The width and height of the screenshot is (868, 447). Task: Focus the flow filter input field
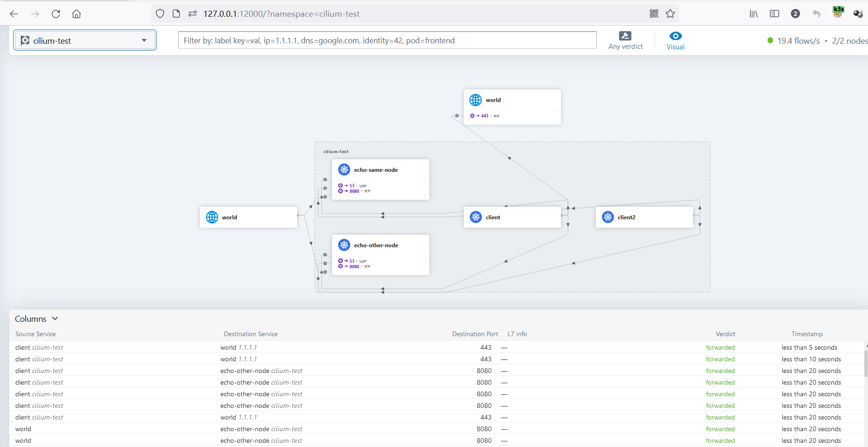[387, 41]
